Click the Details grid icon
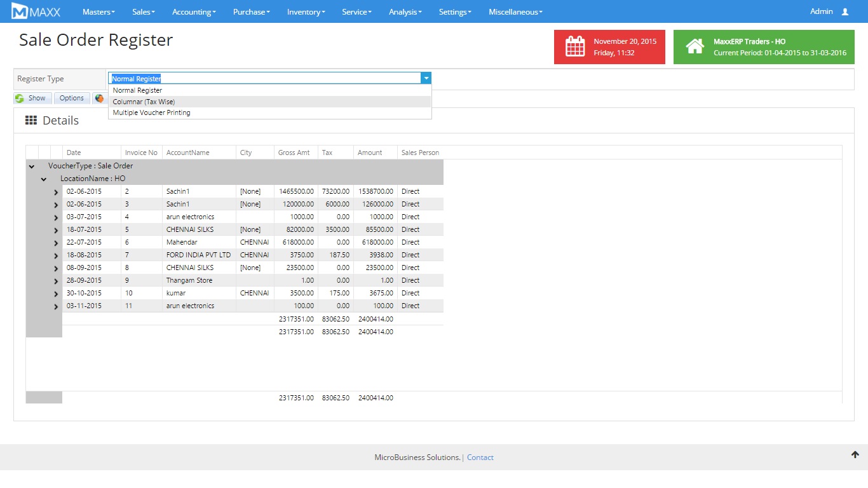The width and height of the screenshot is (868, 488). tap(31, 120)
